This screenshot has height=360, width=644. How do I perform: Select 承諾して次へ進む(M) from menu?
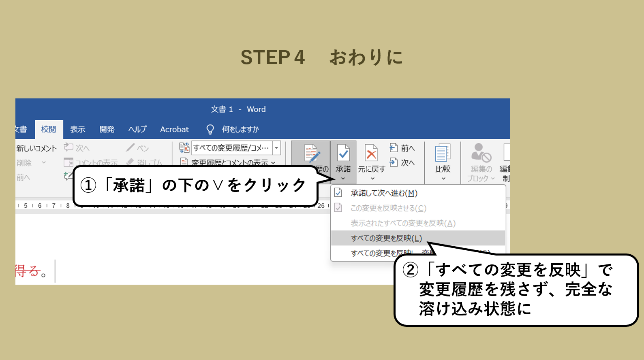coord(384,193)
